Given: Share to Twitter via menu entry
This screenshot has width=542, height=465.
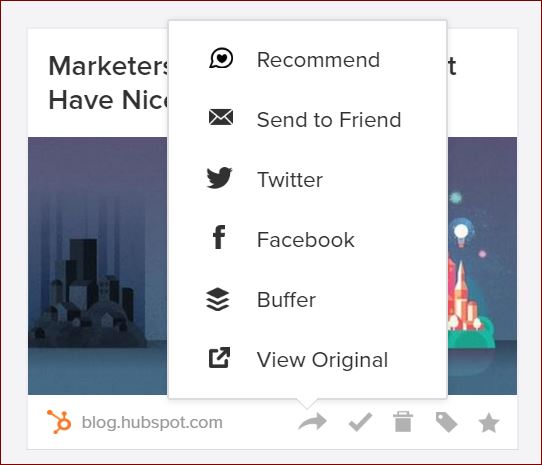Looking at the screenshot, I should click(308, 179).
